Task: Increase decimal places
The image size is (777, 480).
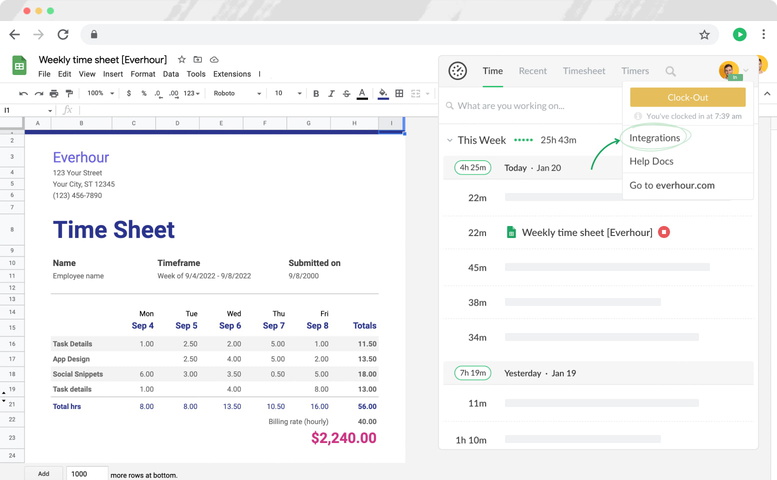Action: click(x=173, y=93)
